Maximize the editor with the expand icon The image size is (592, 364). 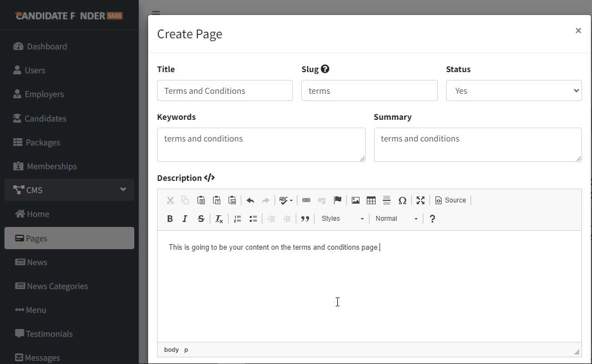pyautogui.click(x=420, y=200)
